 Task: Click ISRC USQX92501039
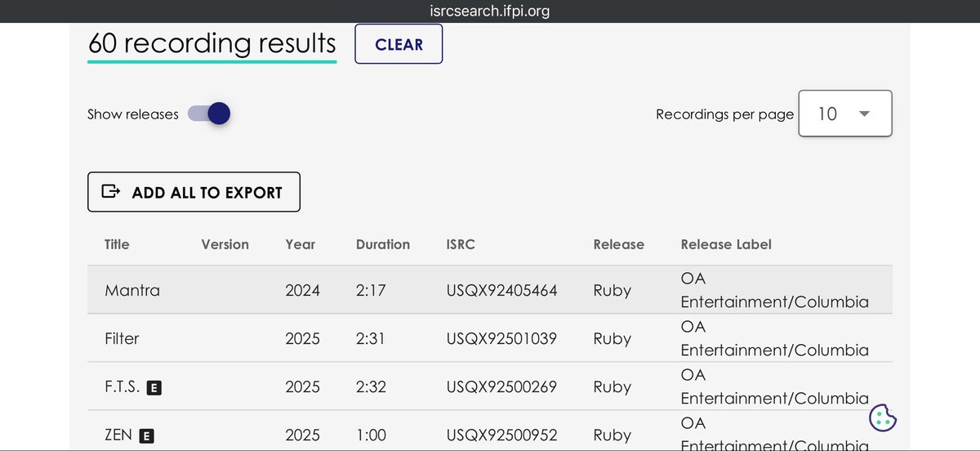coord(501,338)
